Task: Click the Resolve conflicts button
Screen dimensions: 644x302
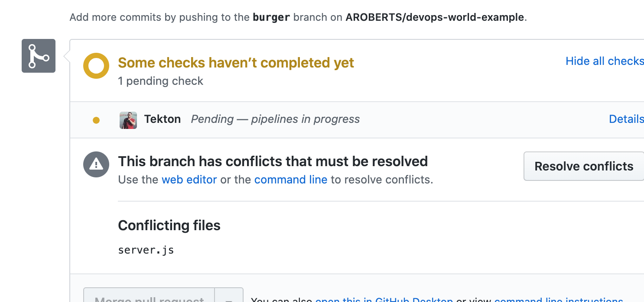Action: (x=583, y=166)
